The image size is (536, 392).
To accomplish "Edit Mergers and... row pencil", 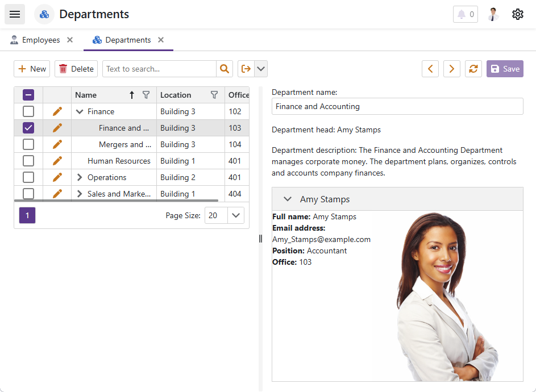I will 57,144.
